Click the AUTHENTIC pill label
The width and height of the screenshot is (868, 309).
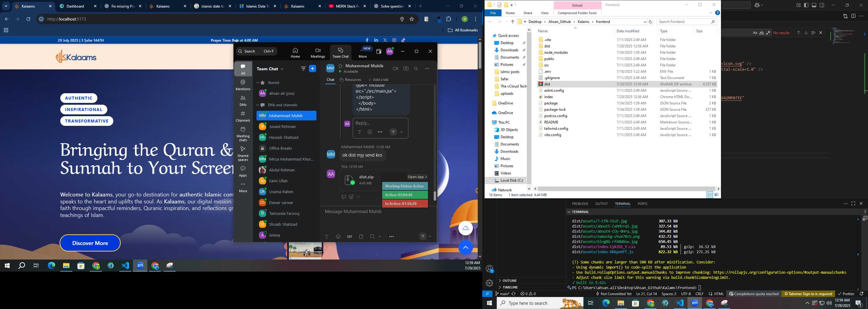tap(79, 98)
